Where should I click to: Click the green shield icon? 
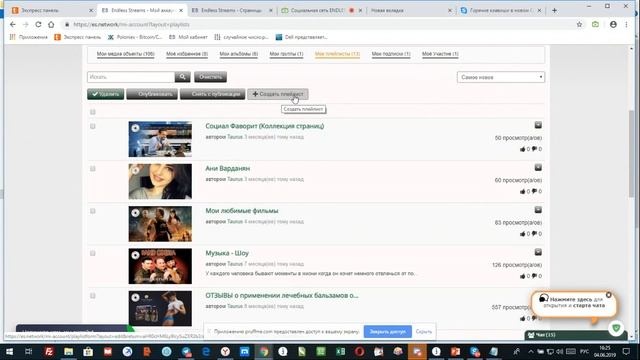[616, 328]
